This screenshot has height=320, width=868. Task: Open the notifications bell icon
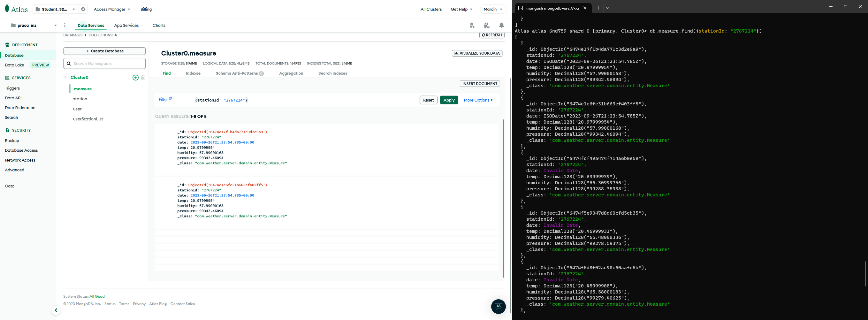coord(501,25)
